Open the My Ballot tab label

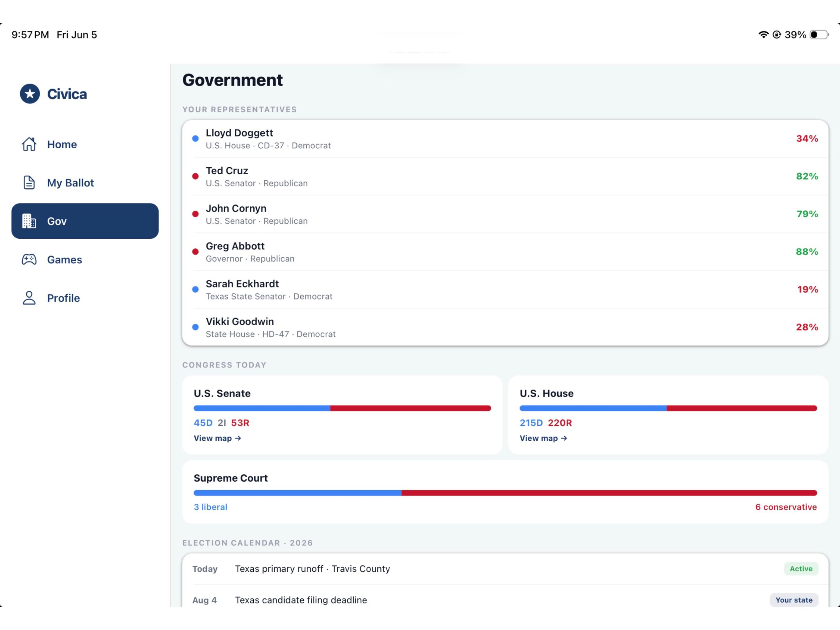coord(70,183)
